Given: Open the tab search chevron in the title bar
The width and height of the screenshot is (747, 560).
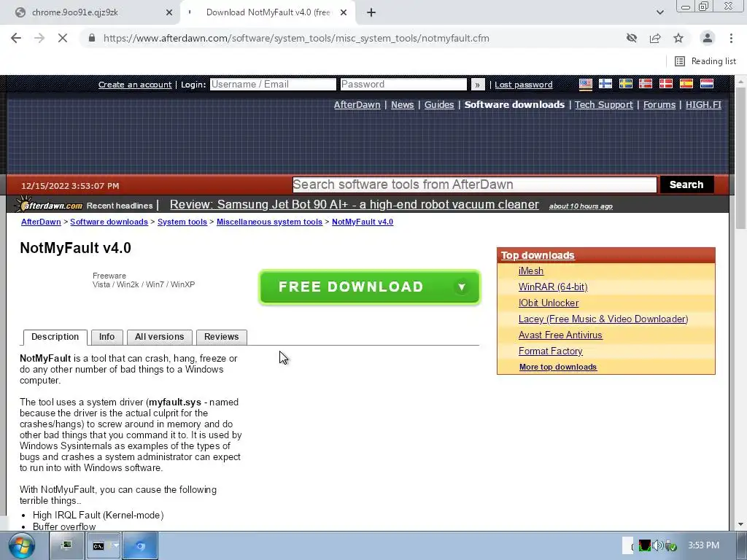Looking at the screenshot, I should 659,12.
